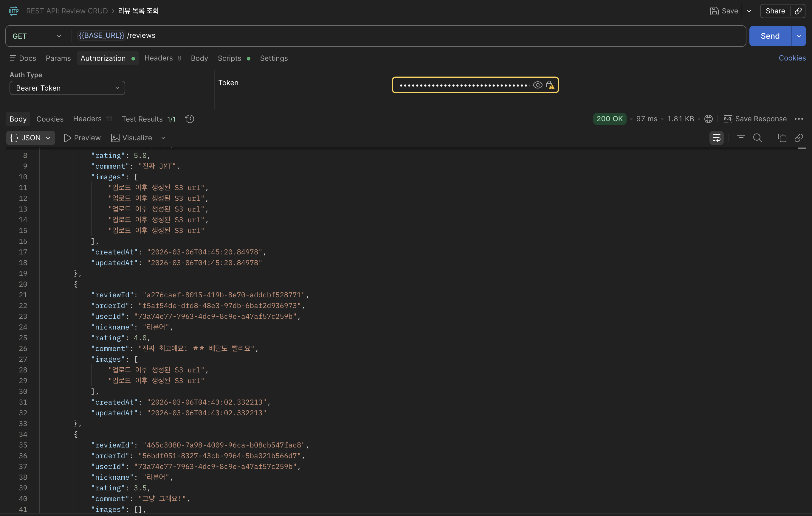
Task: Show token with the eye icon
Action: pyautogui.click(x=537, y=85)
